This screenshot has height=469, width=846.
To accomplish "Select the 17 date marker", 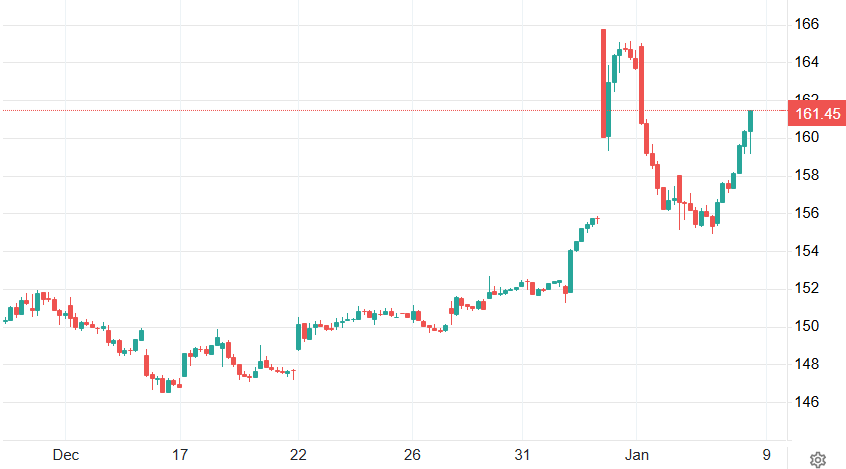I will coord(180,455).
